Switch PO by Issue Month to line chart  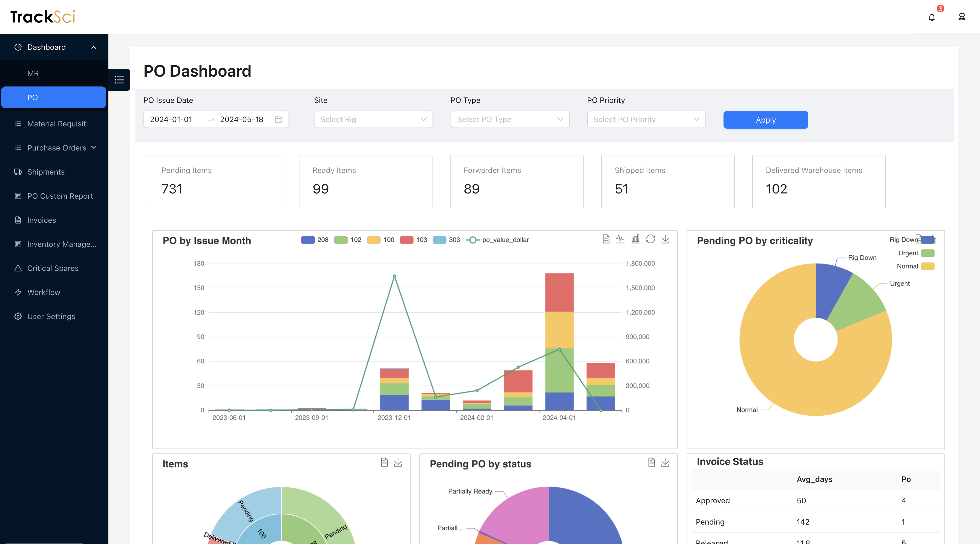[x=621, y=239]
